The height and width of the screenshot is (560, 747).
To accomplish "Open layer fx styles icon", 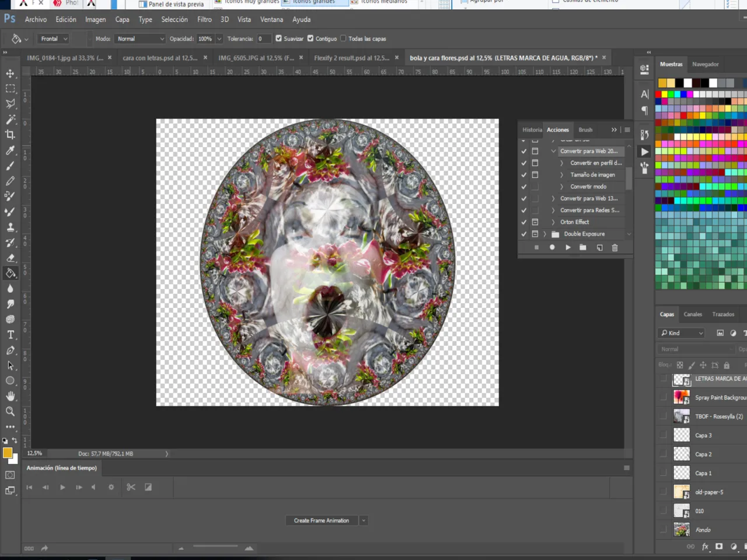I will pyautogui.click(x=705, y=547).
